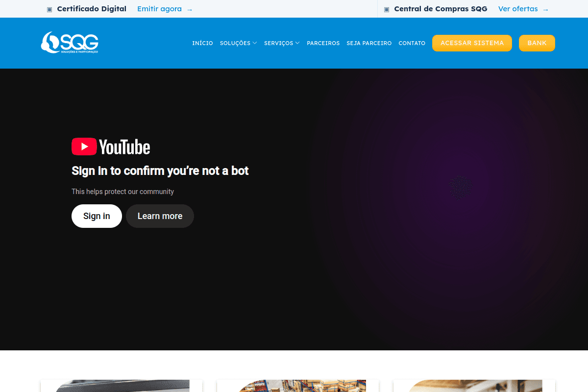The height and width of the screenshot is (392, 588).
Task: Go to the INÍCIO page
Action: pyautogui.click(x=202, y=43)
